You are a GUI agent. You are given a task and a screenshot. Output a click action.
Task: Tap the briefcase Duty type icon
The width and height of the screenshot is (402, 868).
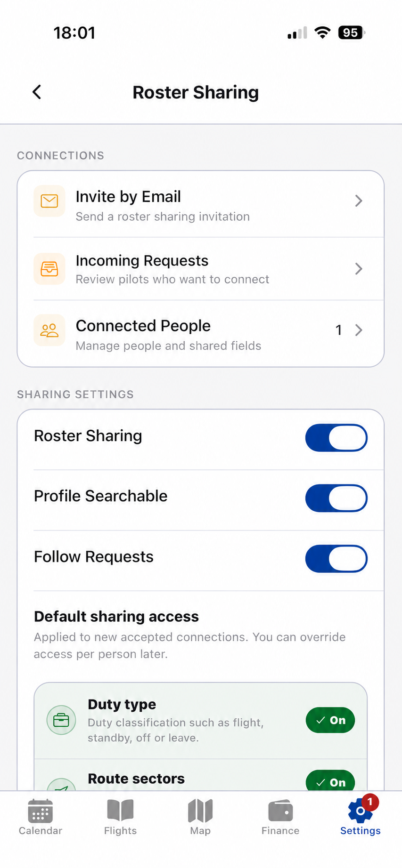61,720
